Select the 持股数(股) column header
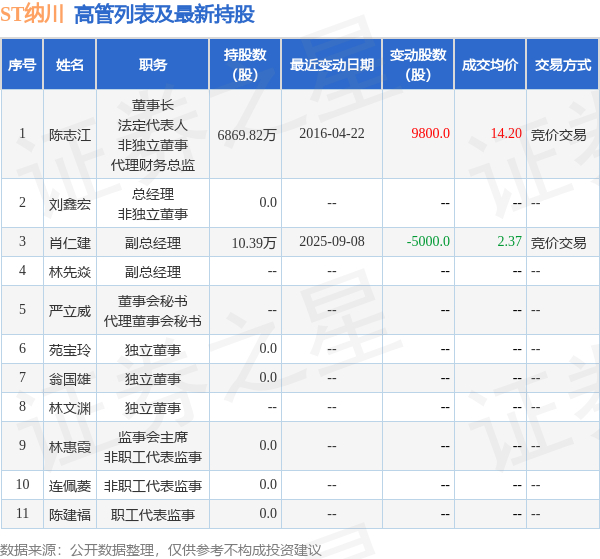The height and width of the screenshot is (559, 600). [x=245, y=65]
